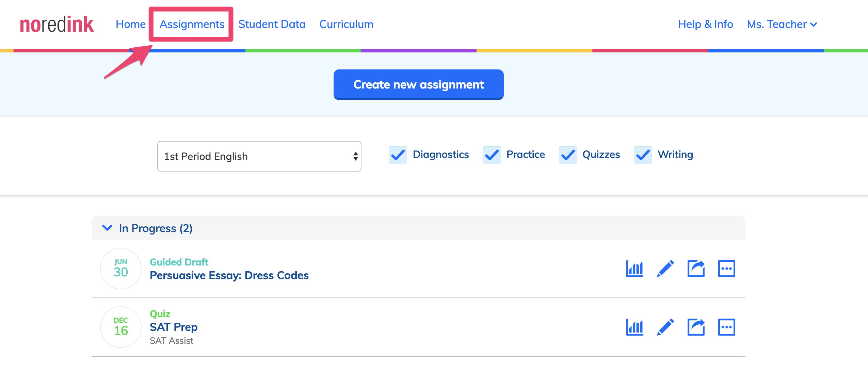Open the Curriculum tab

point(346,24)
